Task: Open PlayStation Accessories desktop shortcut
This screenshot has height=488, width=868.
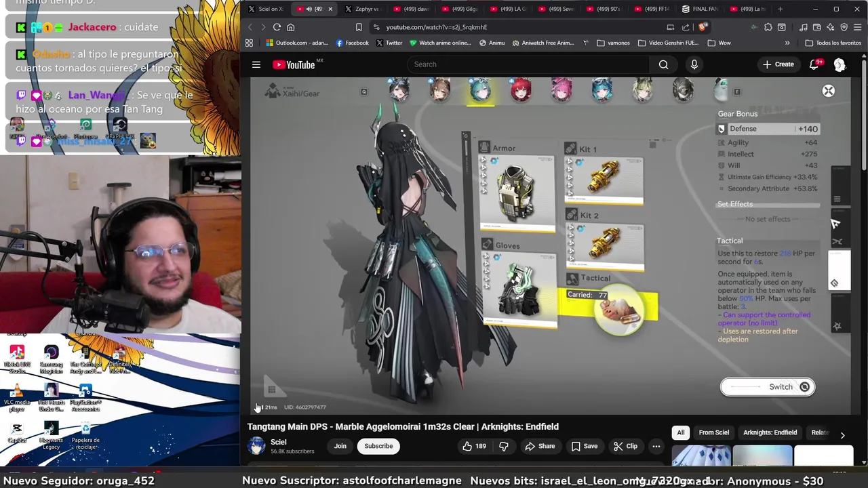Action: pyautogui.click(x=85, y=399)
